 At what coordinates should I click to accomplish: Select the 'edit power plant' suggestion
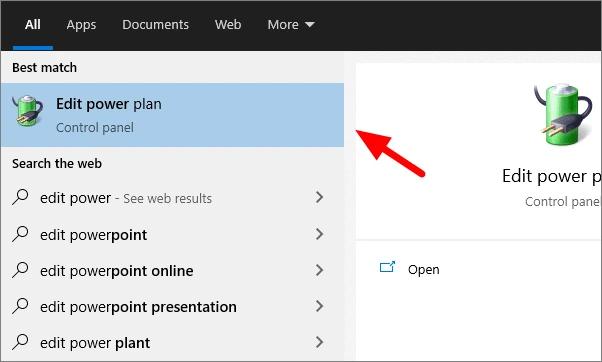(172, 342)
